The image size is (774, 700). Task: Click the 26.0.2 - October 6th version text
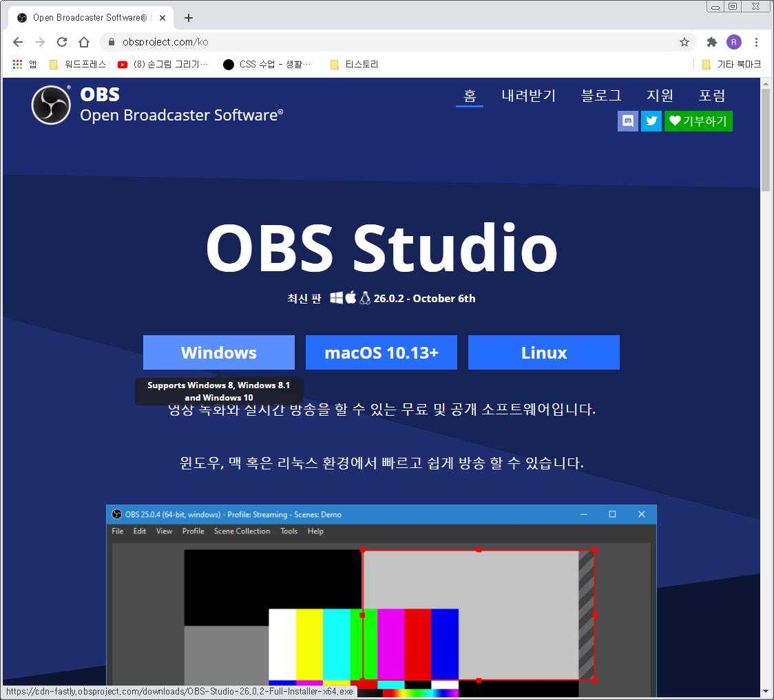click(424, 299)
